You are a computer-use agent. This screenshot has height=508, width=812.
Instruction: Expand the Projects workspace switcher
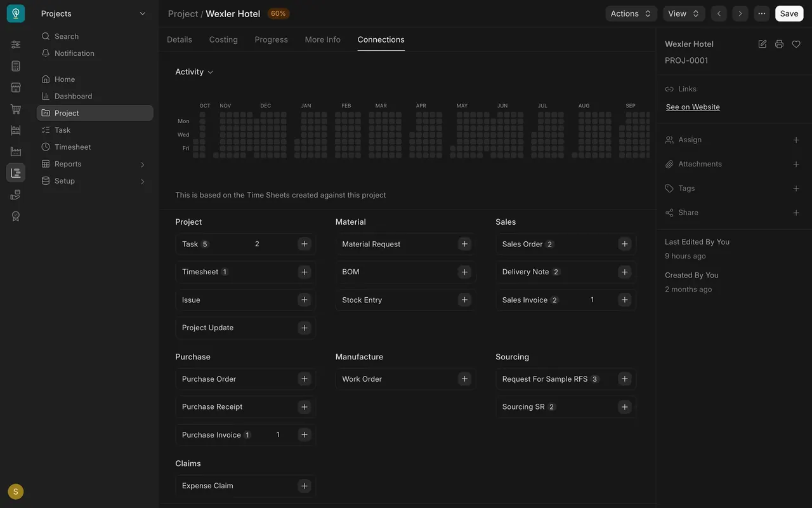pyautogui.click(x=94, y=13)
